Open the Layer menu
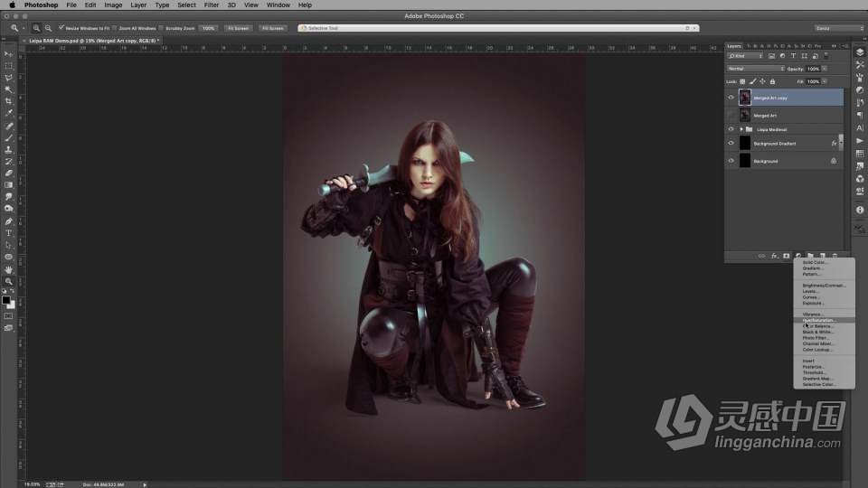 [x=138, y=5]
